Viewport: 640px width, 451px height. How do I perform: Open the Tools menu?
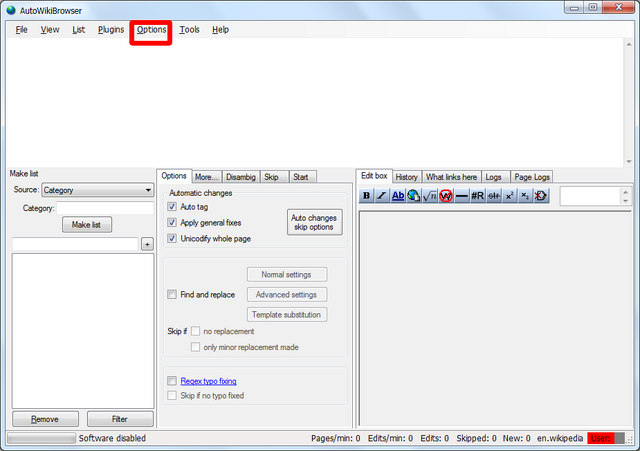tap(189, 30)
